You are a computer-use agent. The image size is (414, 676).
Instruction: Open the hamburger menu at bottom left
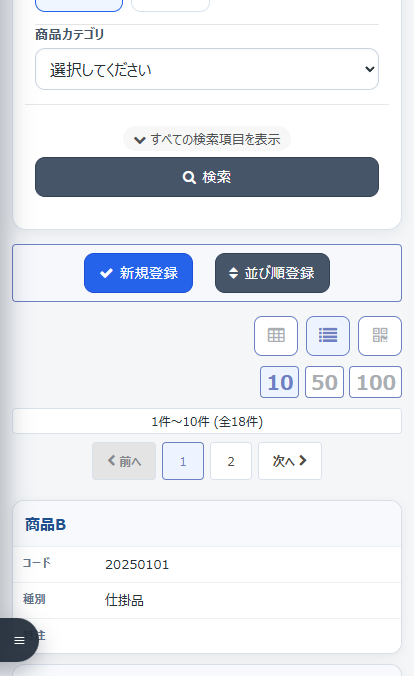click(x=19, y=640)
